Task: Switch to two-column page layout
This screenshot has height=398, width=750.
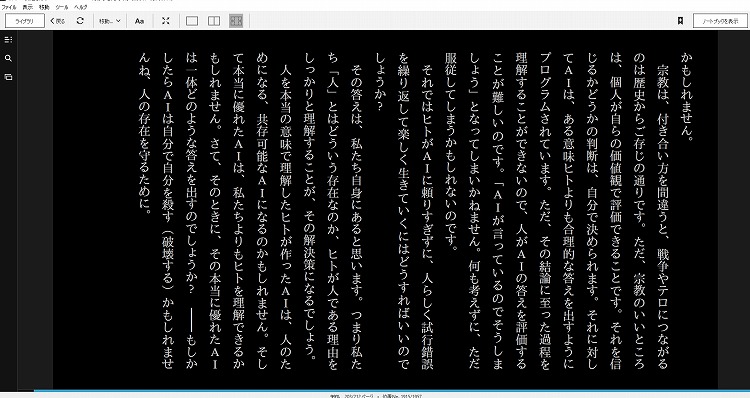Action: 214,21
